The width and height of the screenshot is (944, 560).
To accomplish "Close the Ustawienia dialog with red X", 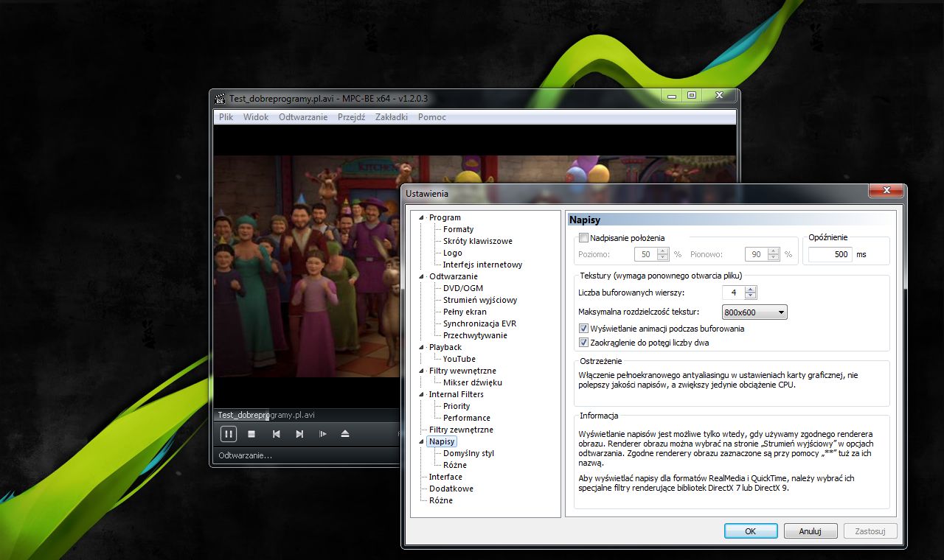I will (885, 191).
